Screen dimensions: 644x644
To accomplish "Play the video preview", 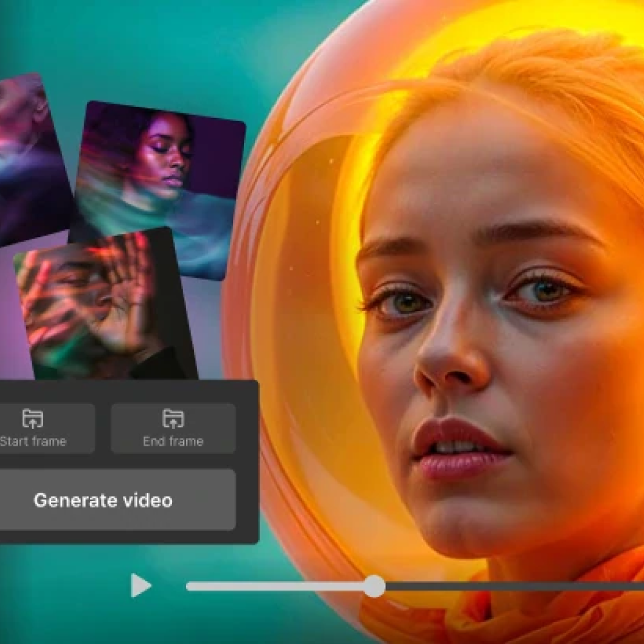I will click(140, 585).
